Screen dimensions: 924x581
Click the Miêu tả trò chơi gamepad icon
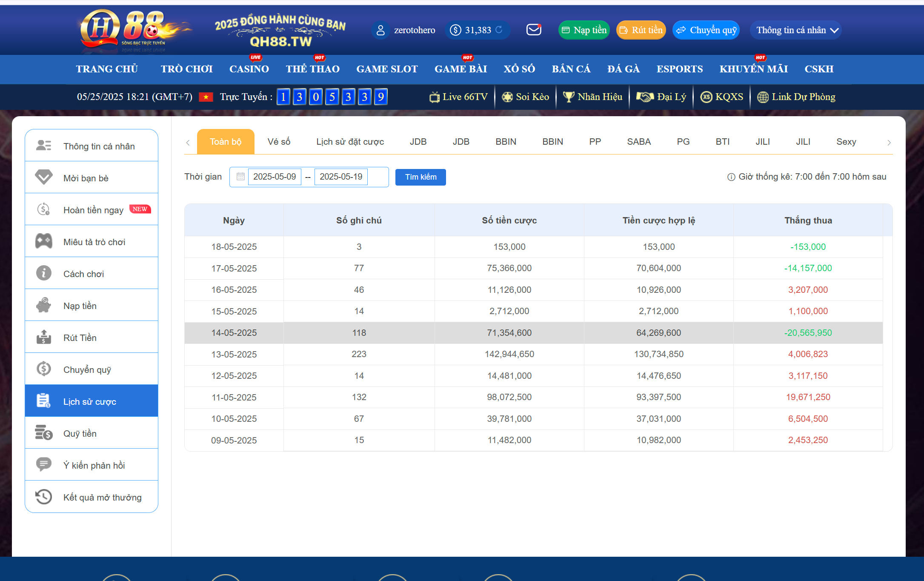43,241
